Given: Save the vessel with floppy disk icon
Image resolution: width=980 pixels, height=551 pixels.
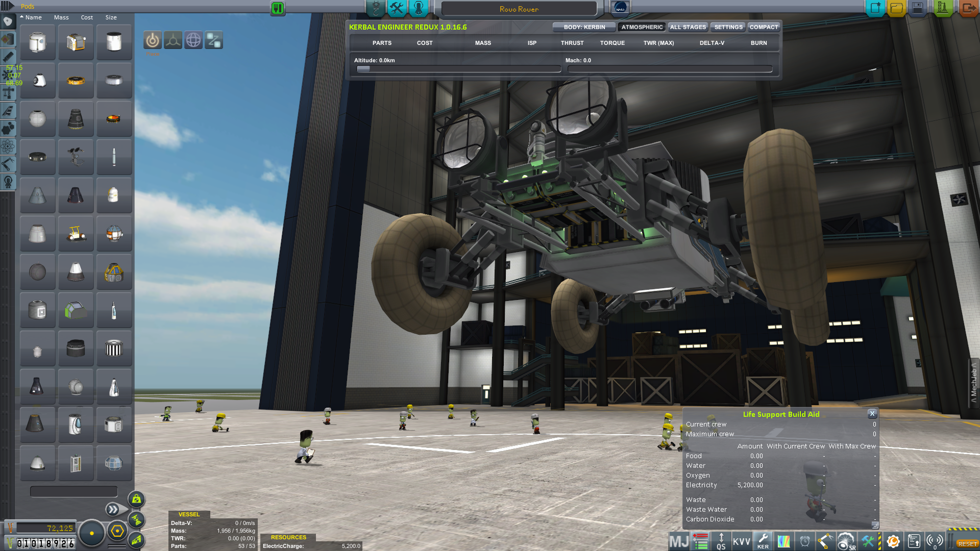Looking at the screenshot, I should pos(917,8).
